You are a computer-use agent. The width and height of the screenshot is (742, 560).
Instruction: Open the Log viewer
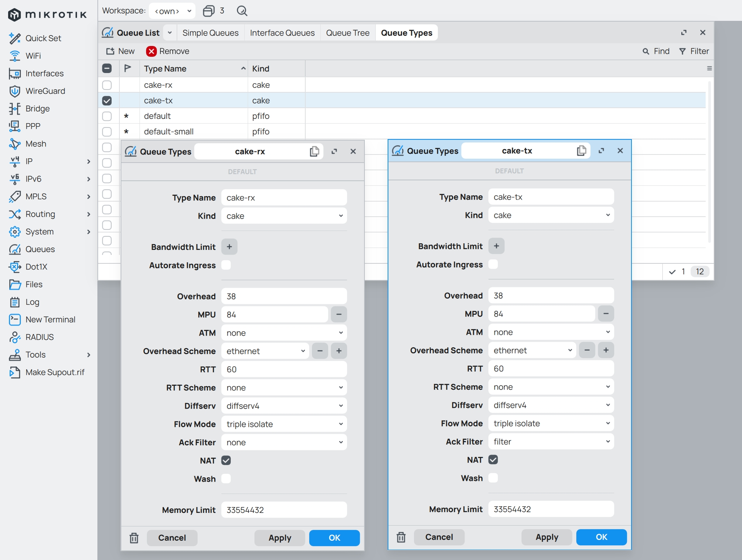click(32, 302)
